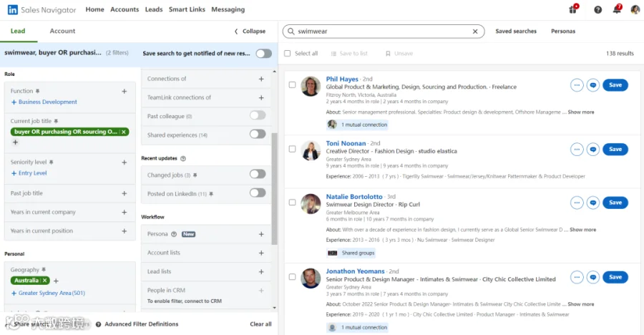Open Leads in top navigation

[154, 9]
